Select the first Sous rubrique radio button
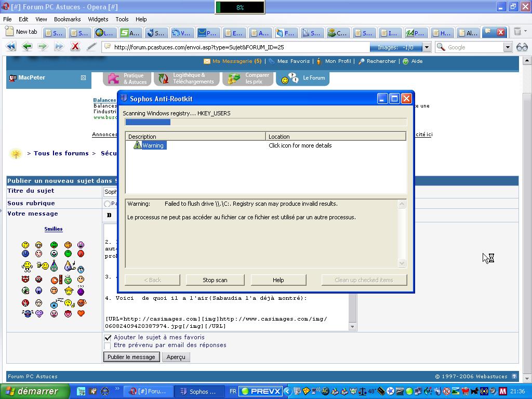This screenshot has height=399, width=532. 108,204
